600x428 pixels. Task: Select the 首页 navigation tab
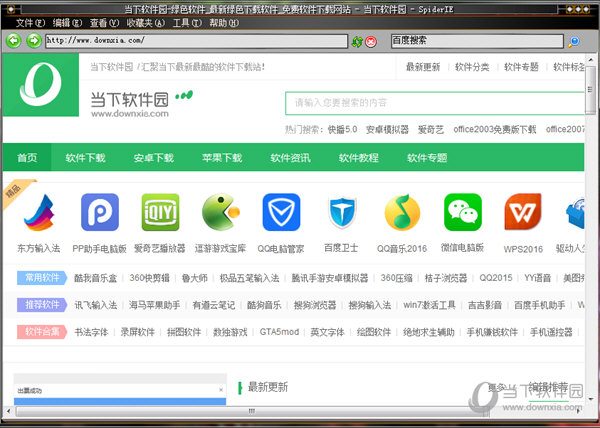coord(27,158)
